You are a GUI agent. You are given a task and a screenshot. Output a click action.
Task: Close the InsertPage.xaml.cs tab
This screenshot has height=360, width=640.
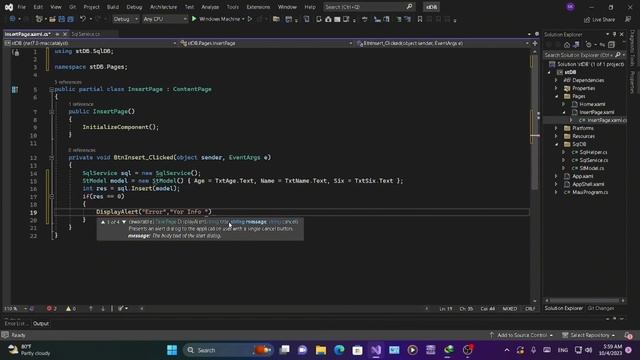(65, 34)
